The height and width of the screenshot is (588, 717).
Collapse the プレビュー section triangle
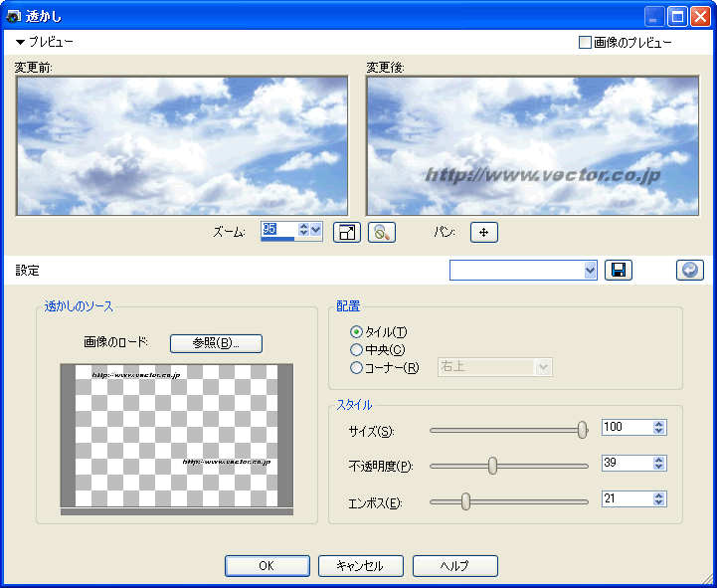pyautogui.click(x=21, y=43)
